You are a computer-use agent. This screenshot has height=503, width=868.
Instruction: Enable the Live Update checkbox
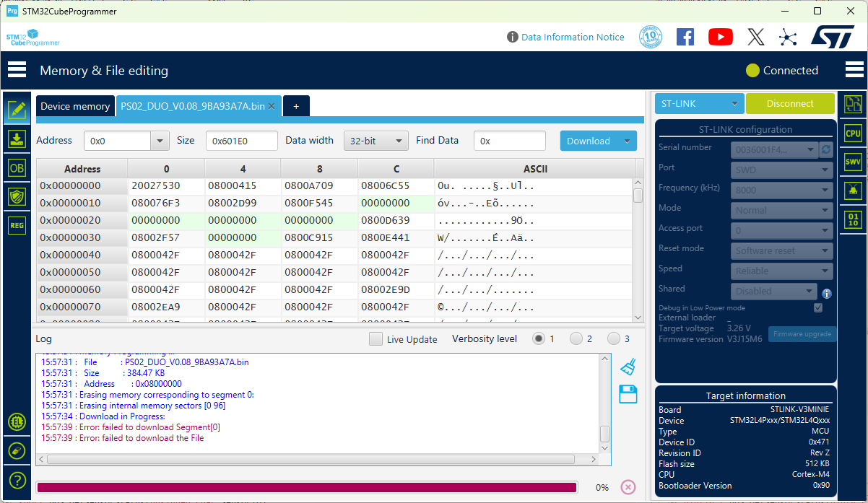coord(376,338)
